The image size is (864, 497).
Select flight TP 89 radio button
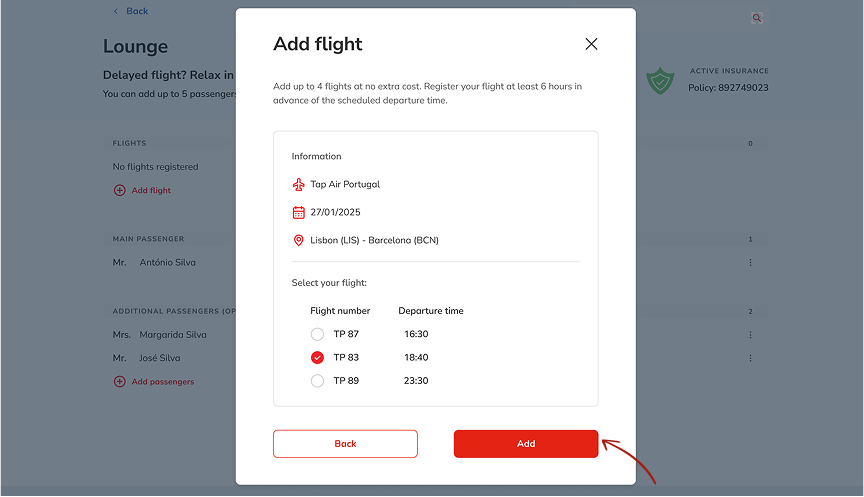click(x=317, y=381)
